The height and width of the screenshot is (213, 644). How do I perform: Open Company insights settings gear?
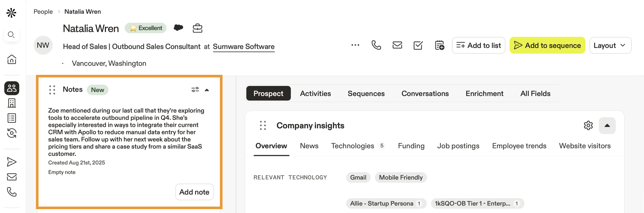tap(588, 126)
